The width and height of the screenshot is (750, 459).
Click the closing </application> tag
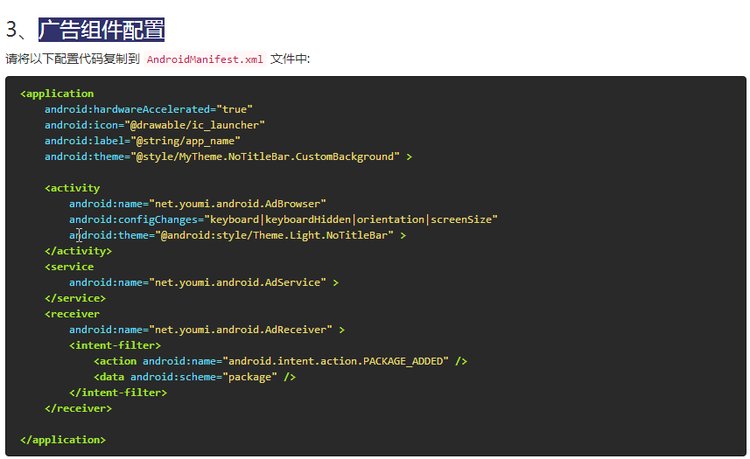(63, 440)
